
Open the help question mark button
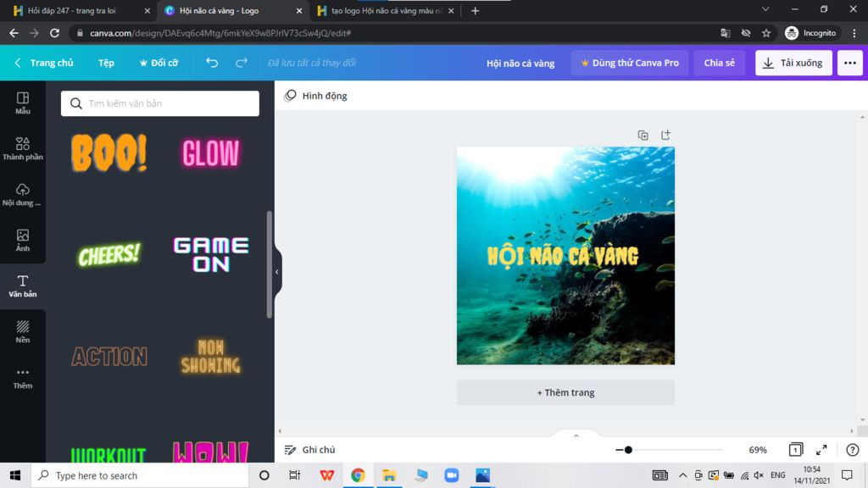click(853, 450)
